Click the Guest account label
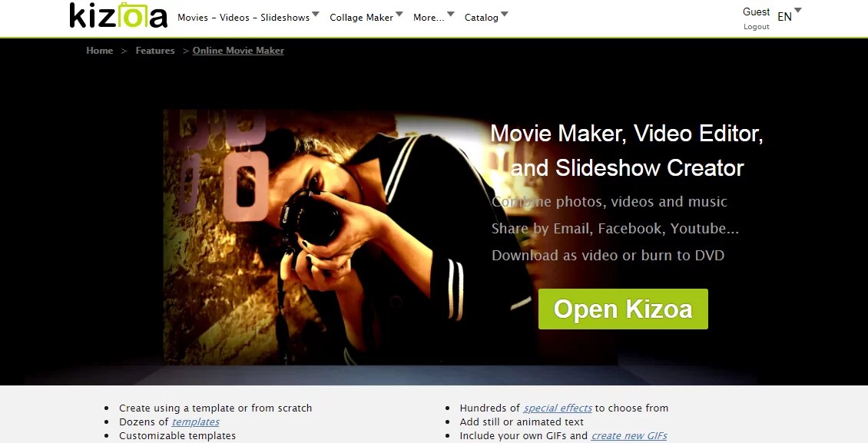The width and height of the screenshot is (868, 443). click(x=756, y=11)
